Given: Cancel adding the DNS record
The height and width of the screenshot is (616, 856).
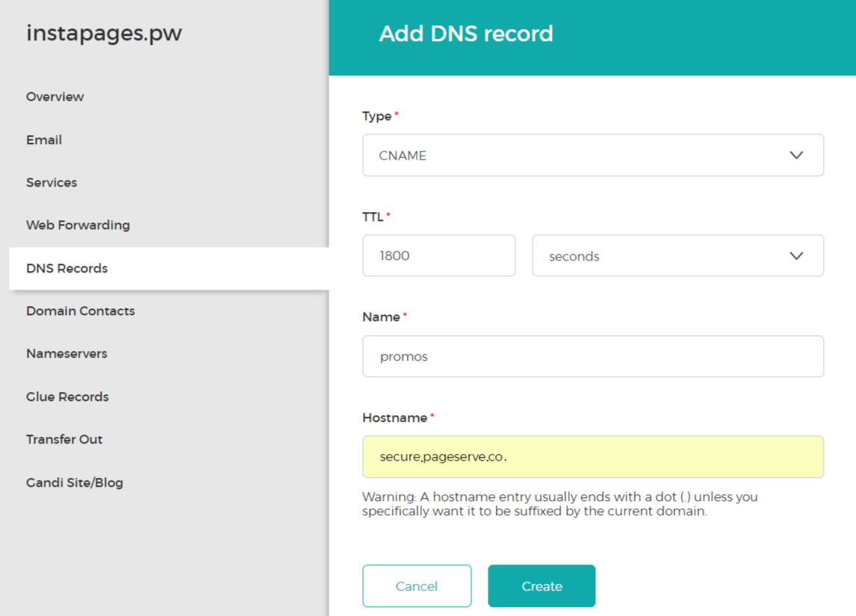Looking at the screenshot, I should [417, 586].
